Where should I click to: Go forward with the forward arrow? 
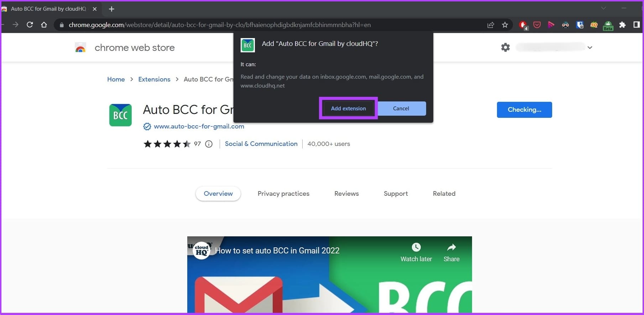[15, 25]
